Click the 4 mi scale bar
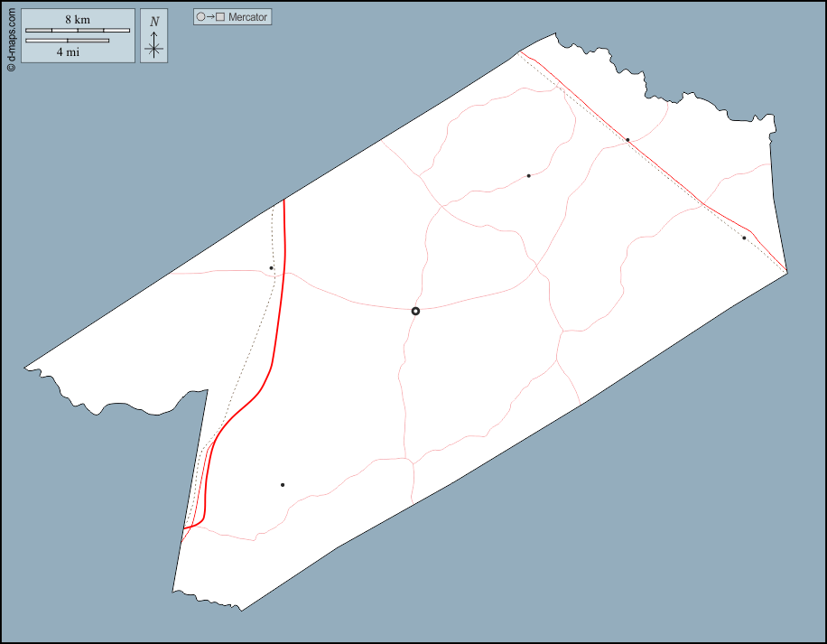 point(68,41)
